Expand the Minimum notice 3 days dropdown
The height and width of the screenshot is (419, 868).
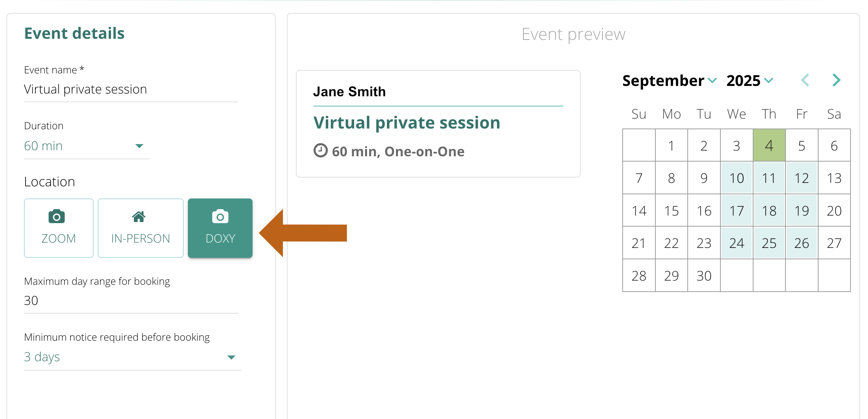click(133, 357)
